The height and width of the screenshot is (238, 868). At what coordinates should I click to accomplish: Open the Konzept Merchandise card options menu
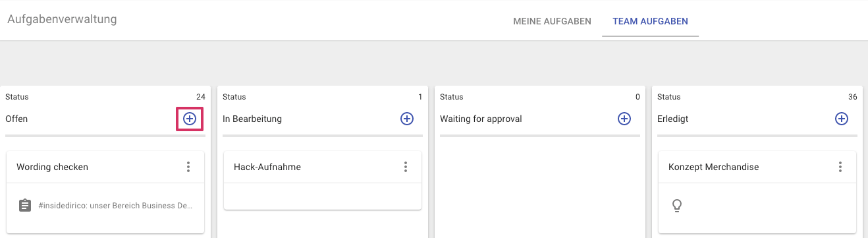(840, 167)
